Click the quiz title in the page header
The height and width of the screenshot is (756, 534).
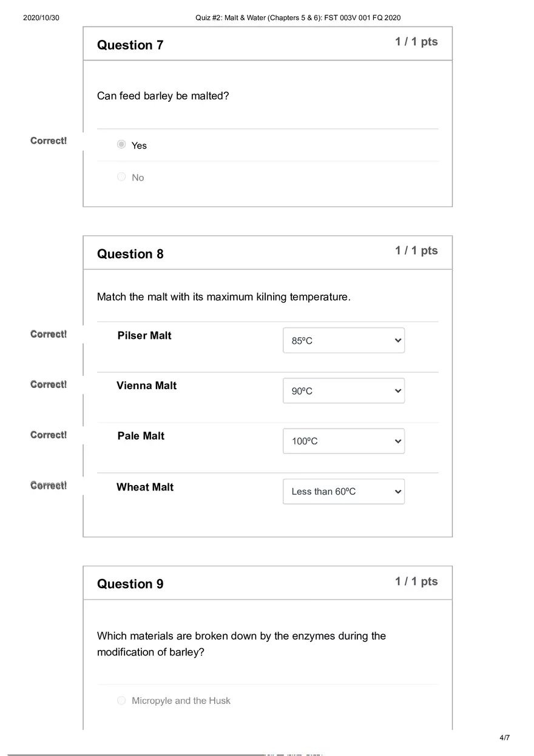[x=297, y=18]
